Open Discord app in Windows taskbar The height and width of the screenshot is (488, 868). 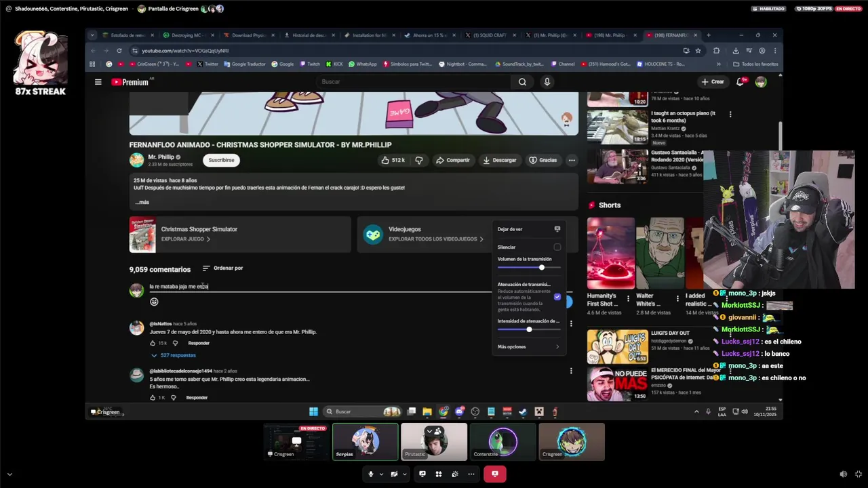(x=460, y=411)
